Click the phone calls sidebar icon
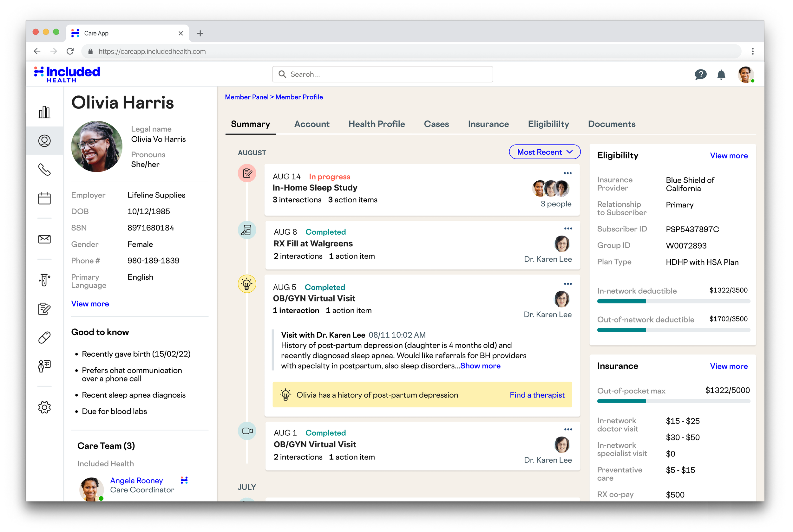This screenshot has height=532, width=793. coord(44,169)
